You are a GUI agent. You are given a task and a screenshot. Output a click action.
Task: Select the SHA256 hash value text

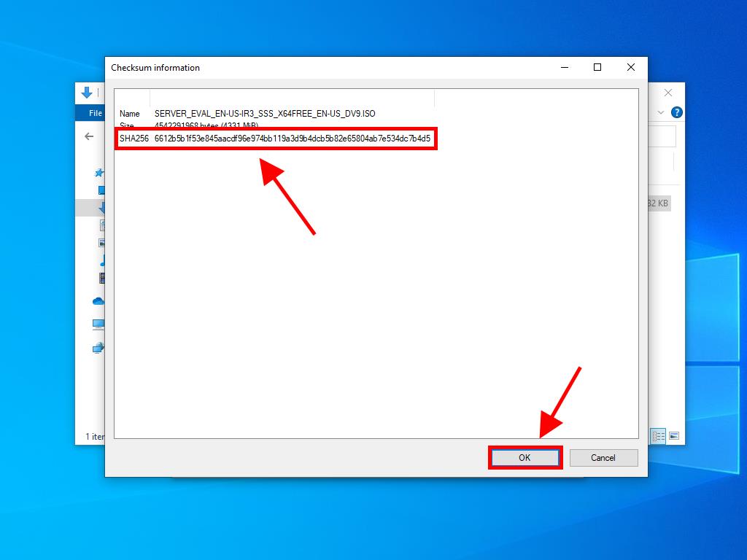pyautogui.click(x=292, y=139)
